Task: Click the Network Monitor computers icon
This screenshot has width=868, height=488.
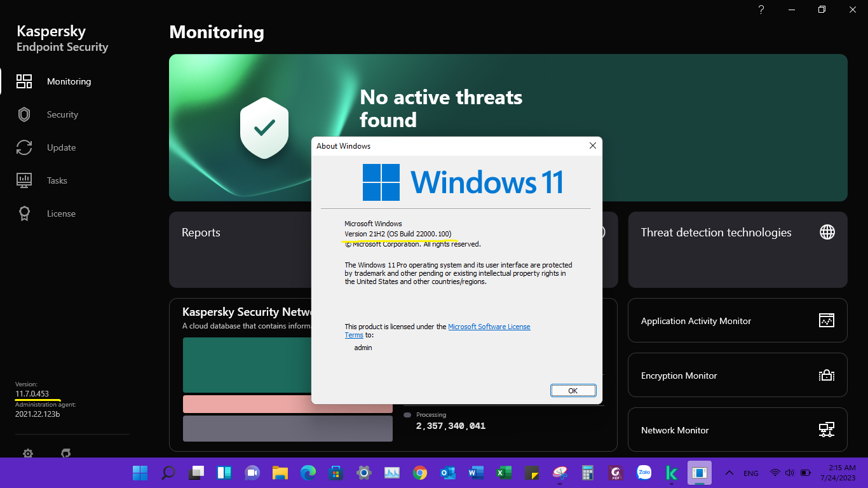Action: point(826,430)
